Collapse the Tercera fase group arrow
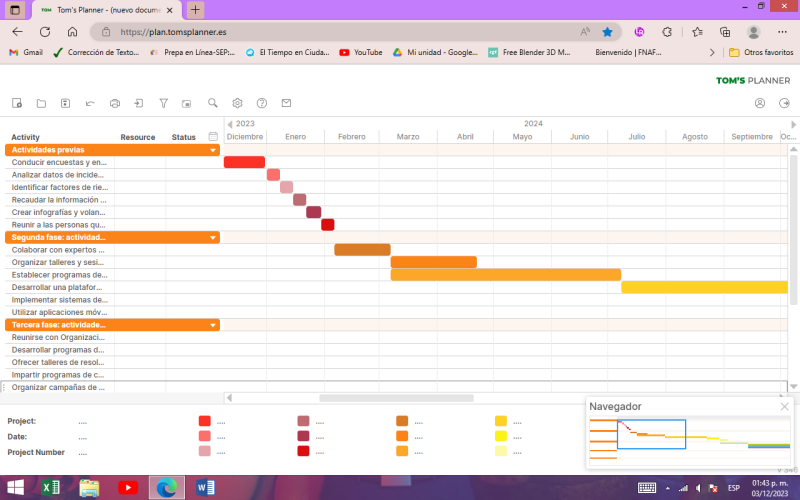Viewport: 800px width, 500px height. (x=213, y=325)
